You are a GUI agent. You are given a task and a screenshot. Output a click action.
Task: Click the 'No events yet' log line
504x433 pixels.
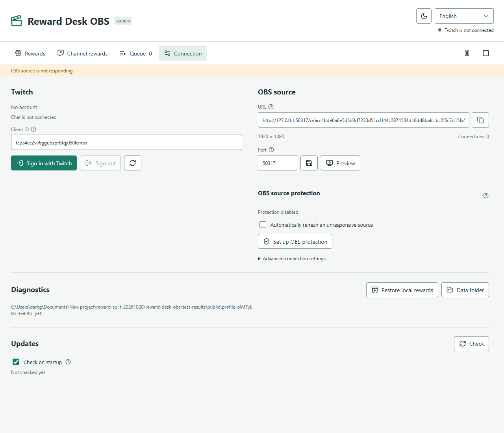26,314
